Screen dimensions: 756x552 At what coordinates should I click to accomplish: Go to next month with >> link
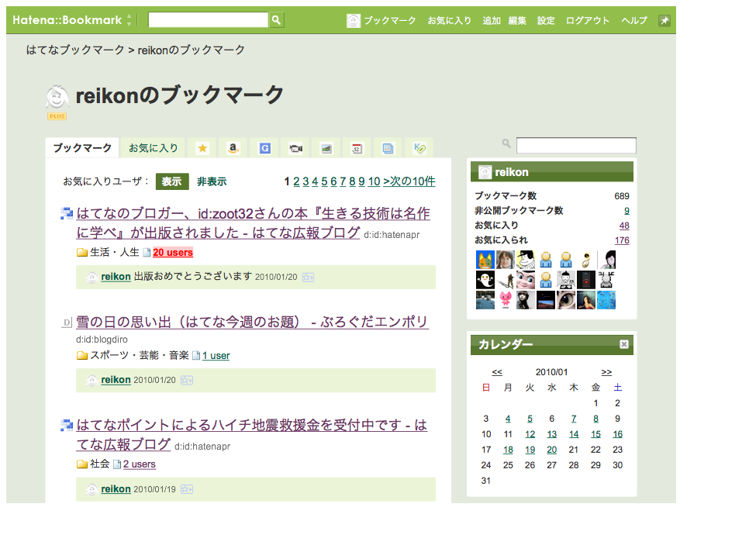pos(606,372)
